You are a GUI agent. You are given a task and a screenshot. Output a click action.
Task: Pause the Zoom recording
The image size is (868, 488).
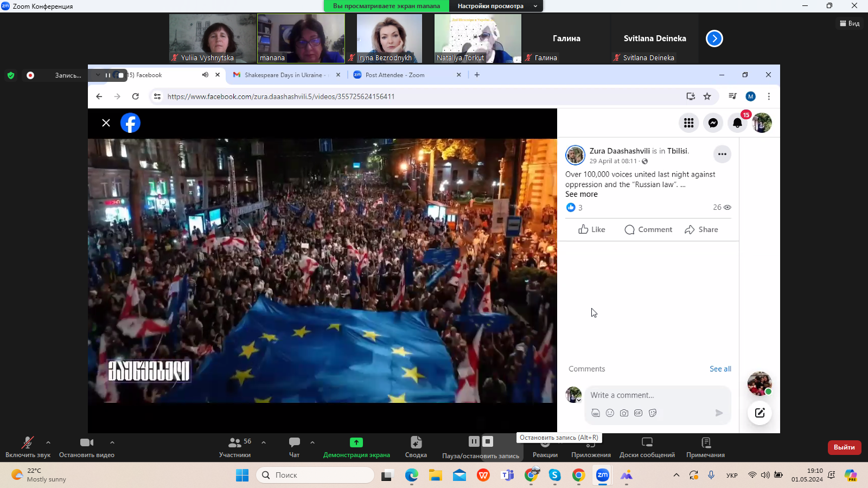tap(474, 441)
